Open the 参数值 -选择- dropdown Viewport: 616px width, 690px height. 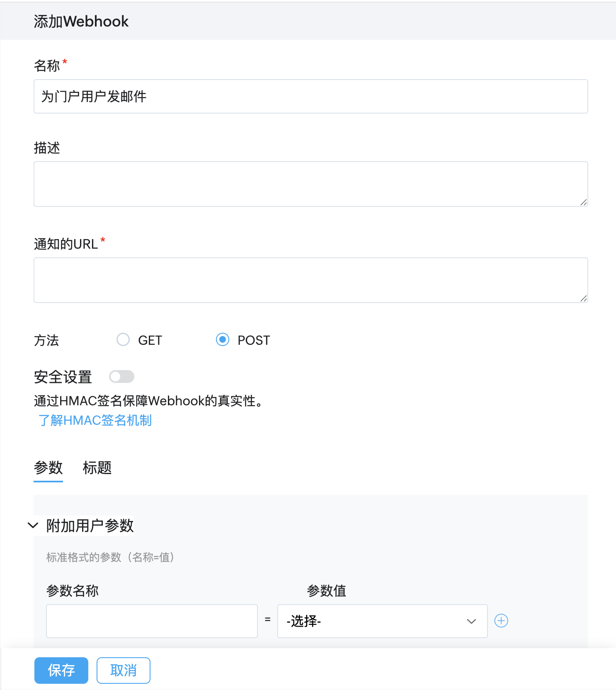coord(382,621)
